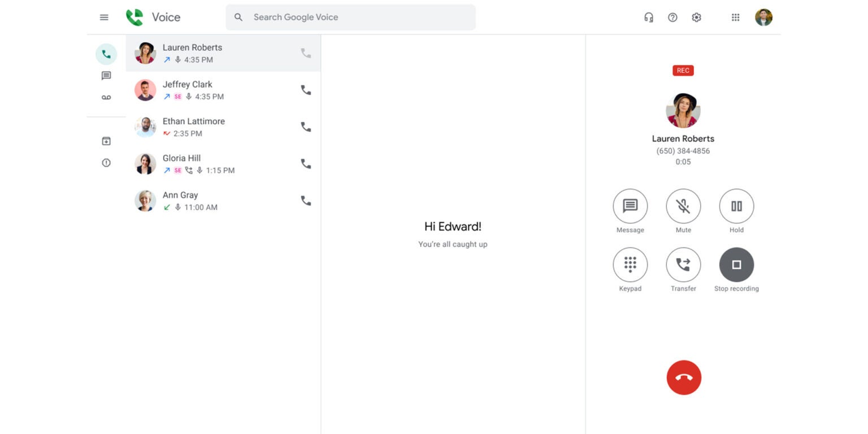Open the Messages tab in sidebar

coord(106,76)
